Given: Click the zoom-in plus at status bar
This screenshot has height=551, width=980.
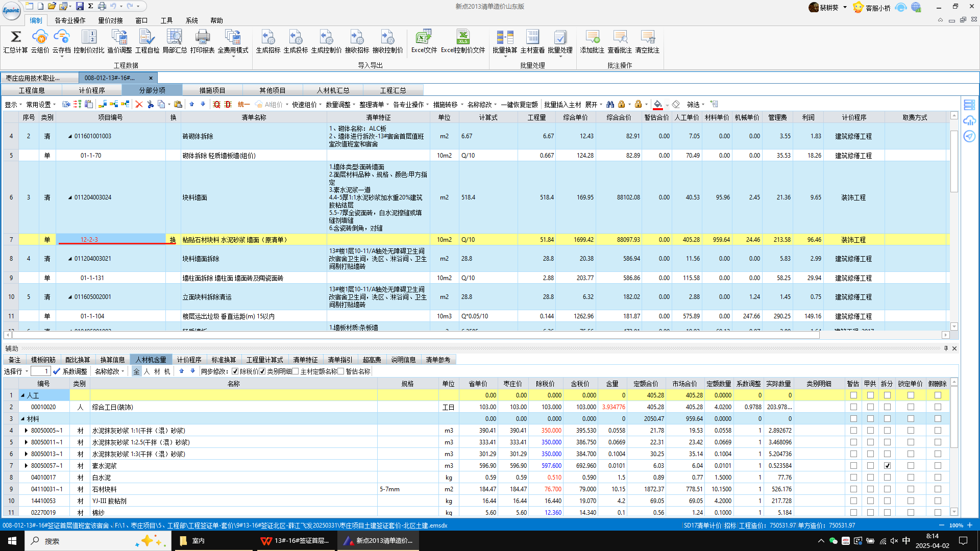Looking at the screenshot, I should coord(970,525).
